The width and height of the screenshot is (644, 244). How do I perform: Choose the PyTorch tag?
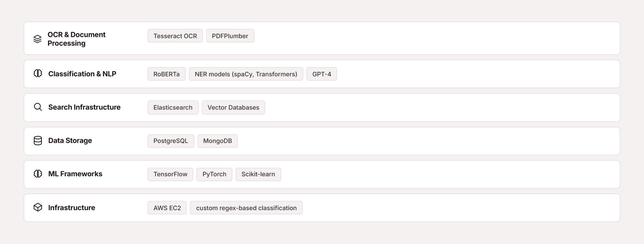point(214,174)
